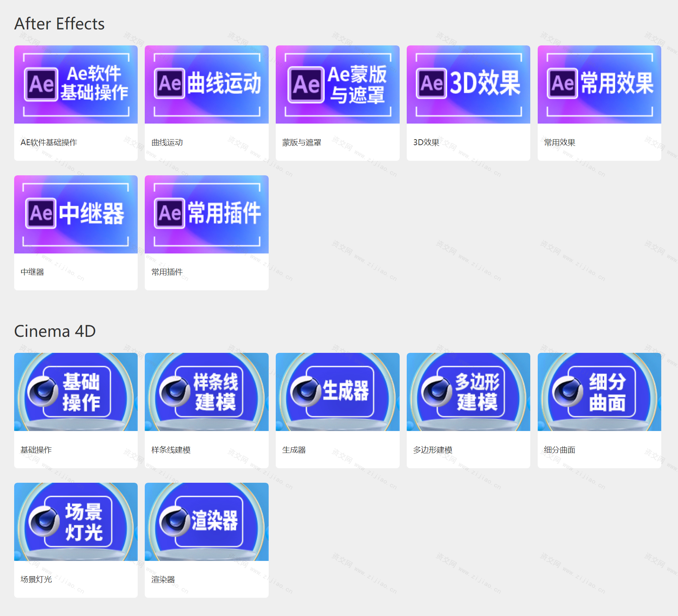Click the 3D效果 title text
Image resolution: width=678 pixels, height=616 pixels.
click(x=426, y=143)
